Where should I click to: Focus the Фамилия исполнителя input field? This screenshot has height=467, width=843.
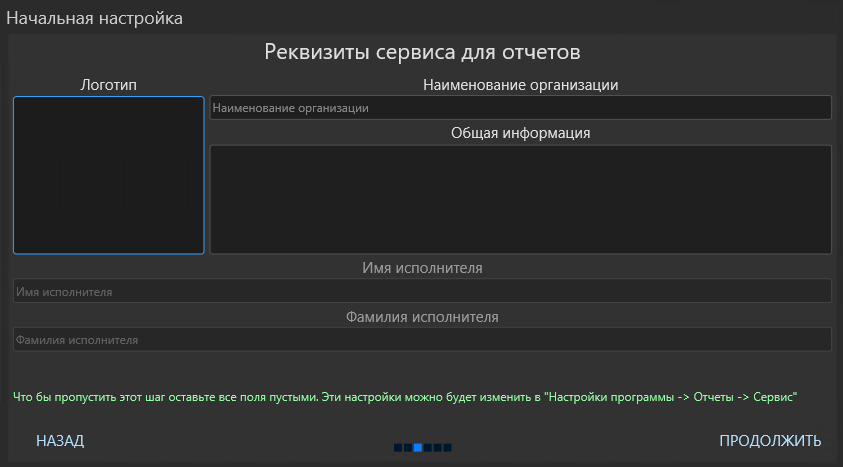422,340
